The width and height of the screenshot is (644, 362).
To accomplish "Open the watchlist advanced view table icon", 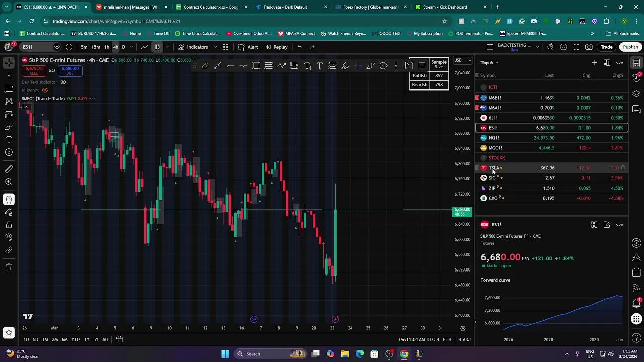I will (x=607, y=63).
